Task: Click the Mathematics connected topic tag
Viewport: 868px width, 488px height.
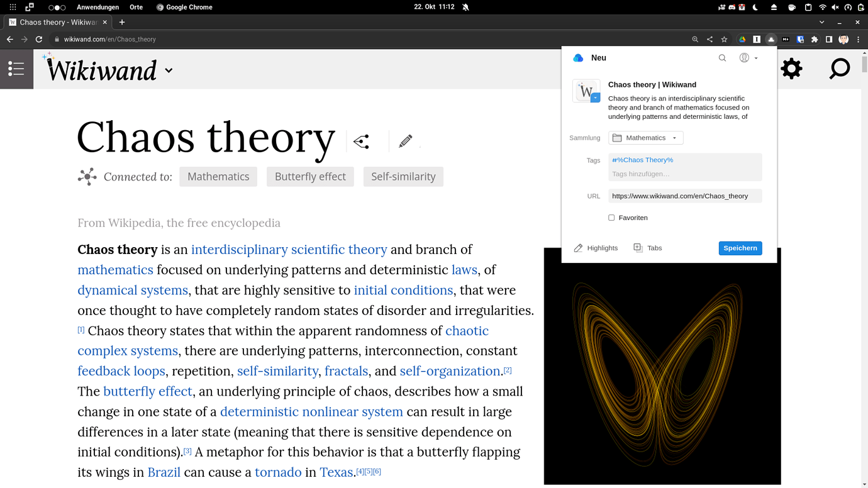Action: tap(218, 177)
